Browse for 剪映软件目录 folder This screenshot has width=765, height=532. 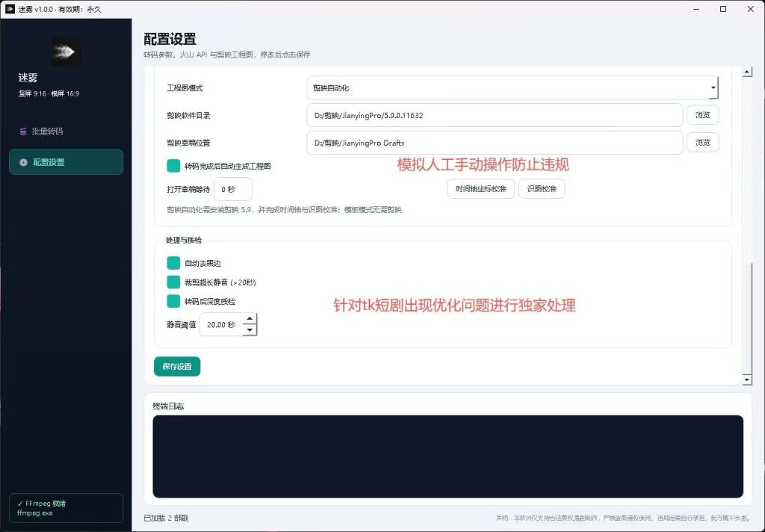[703, 115]
